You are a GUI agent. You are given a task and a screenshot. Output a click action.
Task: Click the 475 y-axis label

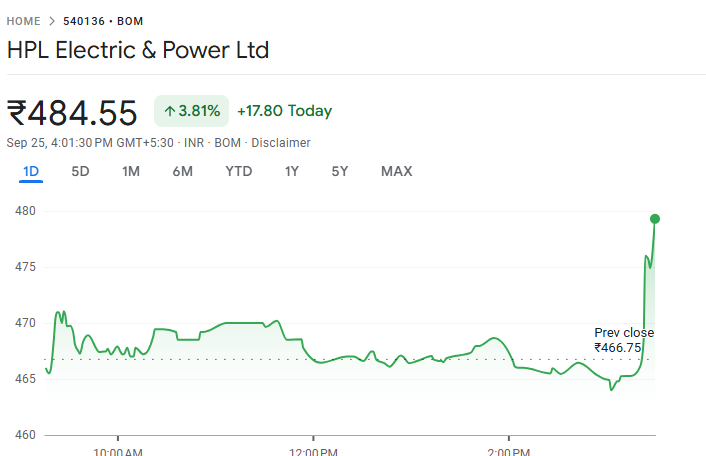coord(25,267)
